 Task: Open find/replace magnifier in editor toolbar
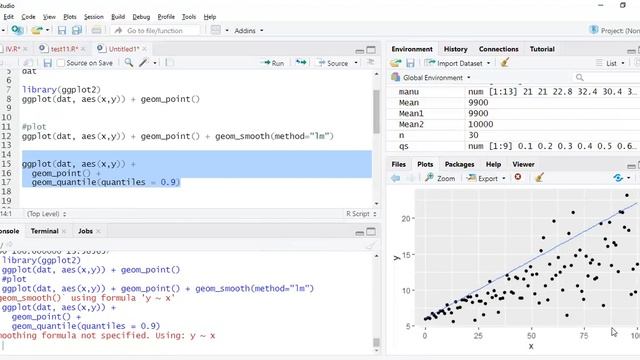tap(129, 63)
